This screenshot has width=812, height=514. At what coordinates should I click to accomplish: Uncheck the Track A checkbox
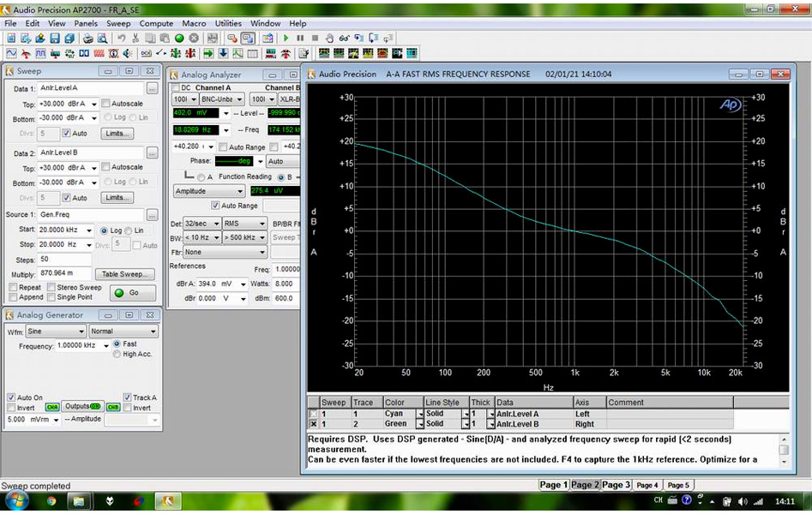tap(128, 397)
